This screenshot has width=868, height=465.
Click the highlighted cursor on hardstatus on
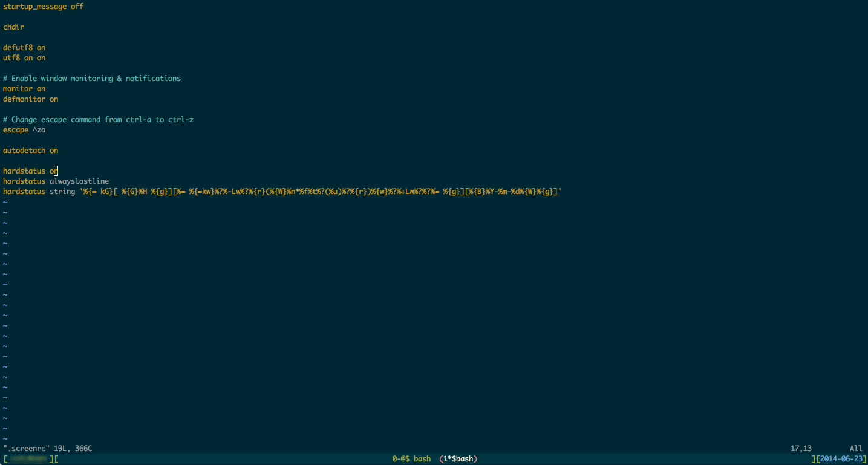click(56, 171)
